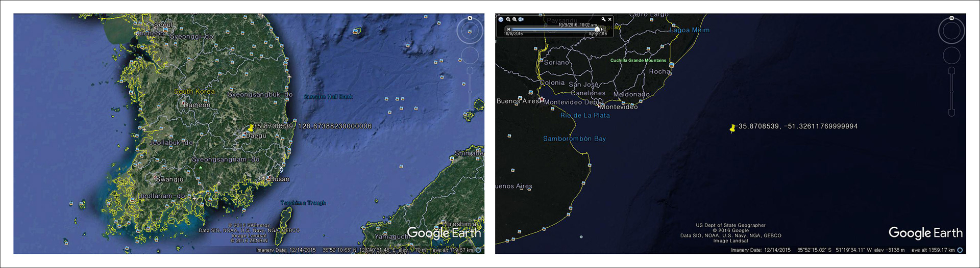Click the Samborombón Bay label
This screenshot has width=980, height=268.
tap(575, 139)
